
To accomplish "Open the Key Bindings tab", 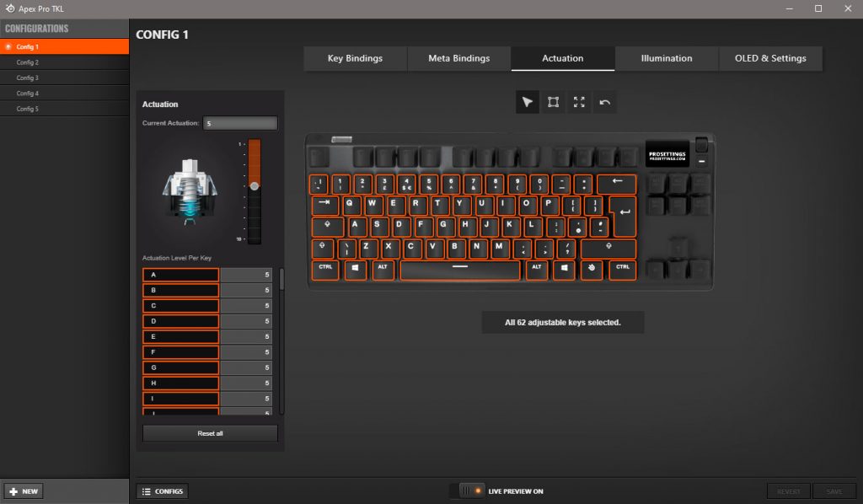I will point(355,58).
